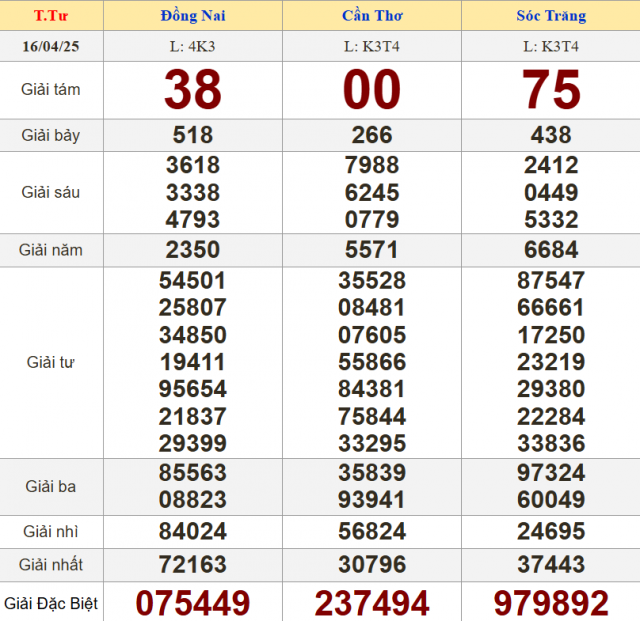Click Giải ba number 97324
This screenshot has height=621, width=640.
(551, 473)
